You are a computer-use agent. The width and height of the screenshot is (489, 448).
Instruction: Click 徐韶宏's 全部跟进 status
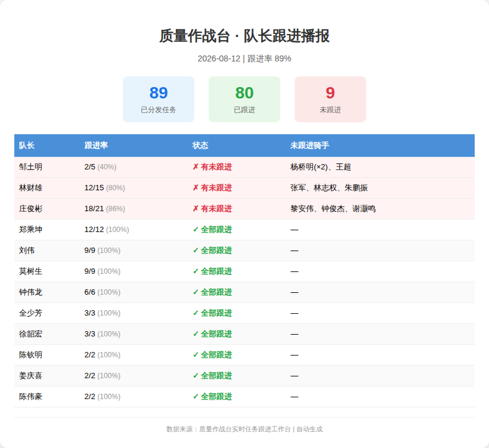(x=212, y=334)
